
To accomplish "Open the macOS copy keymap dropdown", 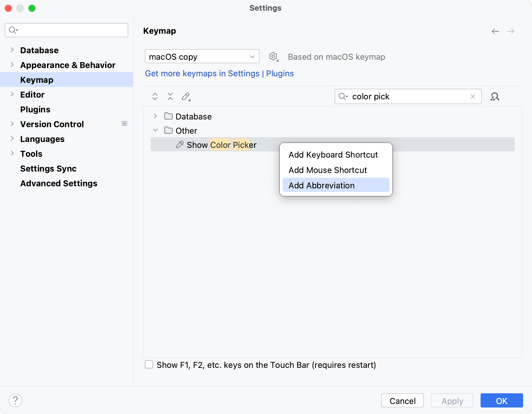I will point(202,56).
